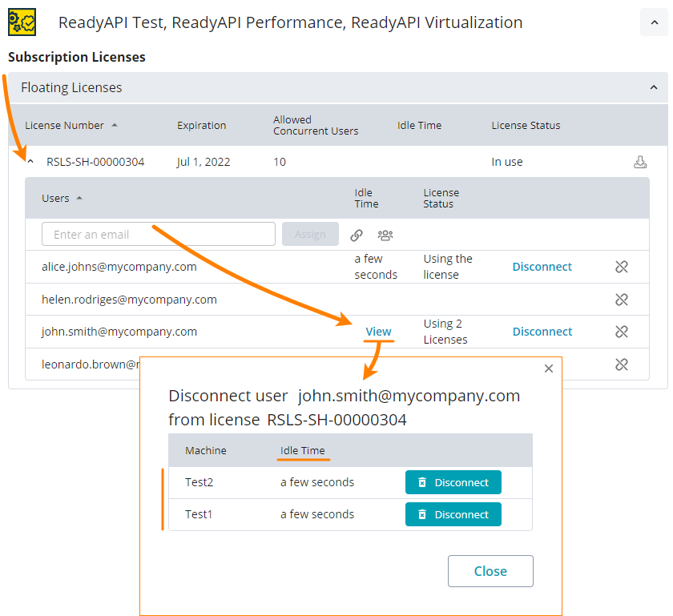Collapse the RSLS-SH-00000304 license row

pyautogui.click(x=30, y=161)
